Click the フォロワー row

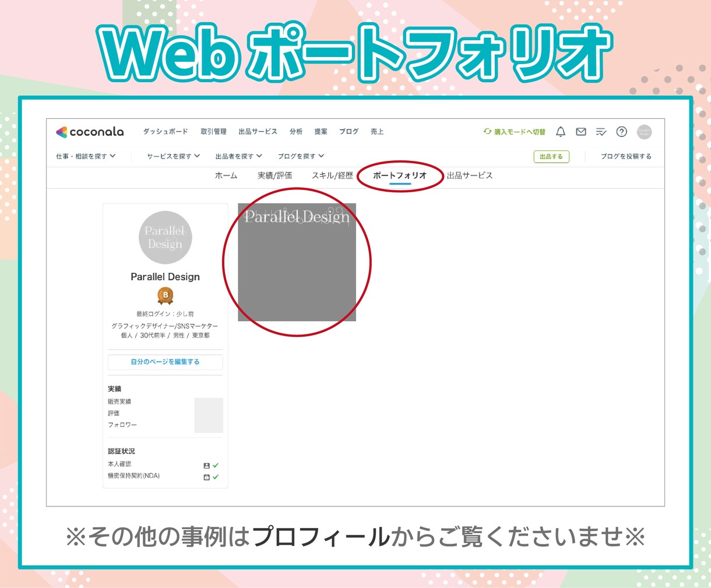[166, 425]
